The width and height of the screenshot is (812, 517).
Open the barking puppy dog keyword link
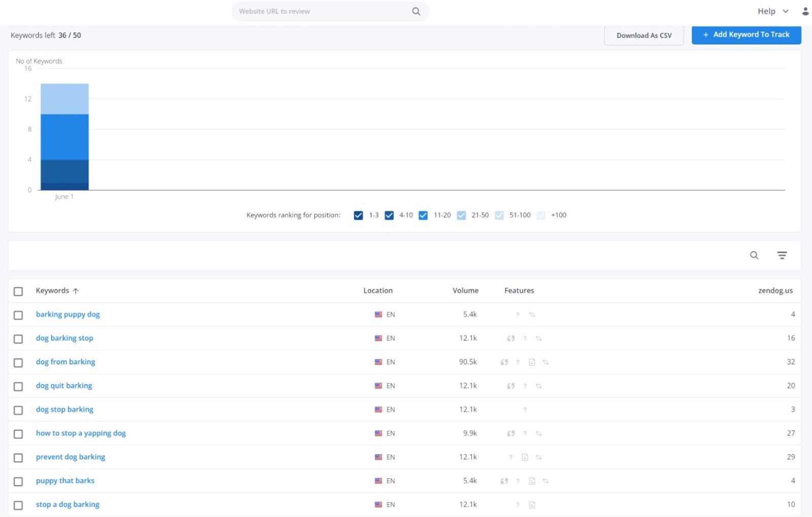coord(68,315)
